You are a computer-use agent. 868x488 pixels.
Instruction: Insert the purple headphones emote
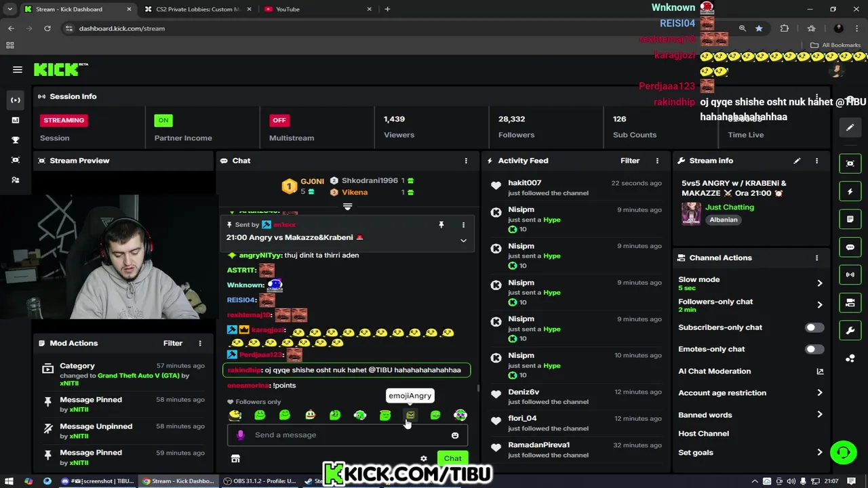(460, 415)
